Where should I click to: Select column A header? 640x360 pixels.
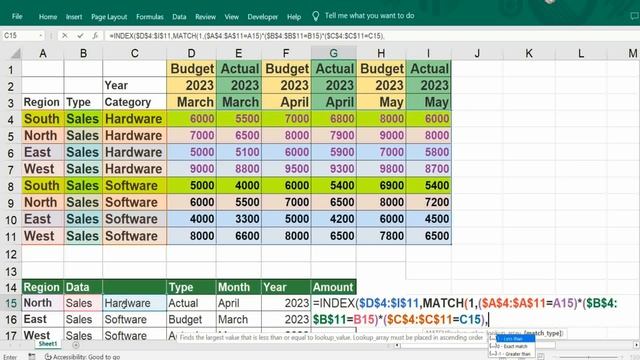click(x=42, y=53)
